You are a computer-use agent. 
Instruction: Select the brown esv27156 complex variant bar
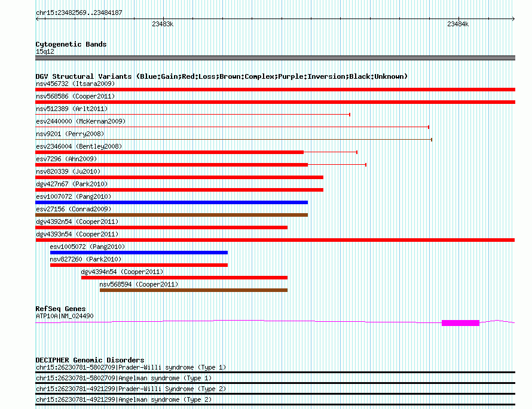(172, 215)
